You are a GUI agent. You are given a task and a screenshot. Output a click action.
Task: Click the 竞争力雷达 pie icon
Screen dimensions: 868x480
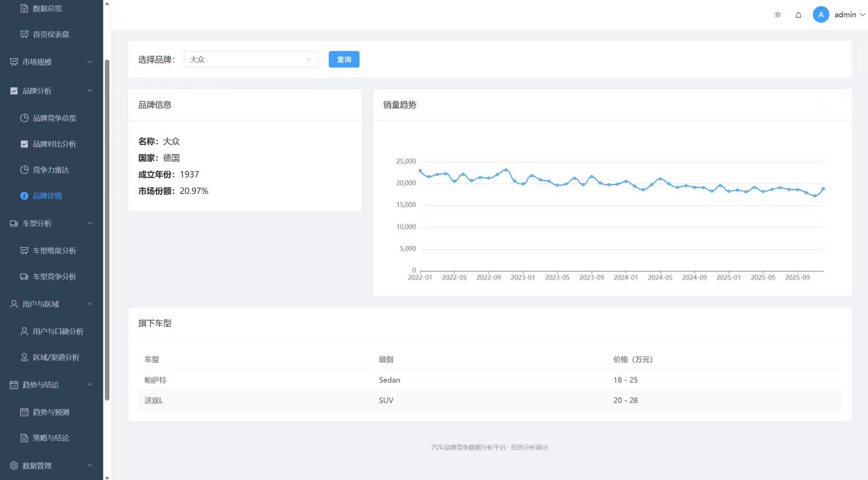[24, 170]
